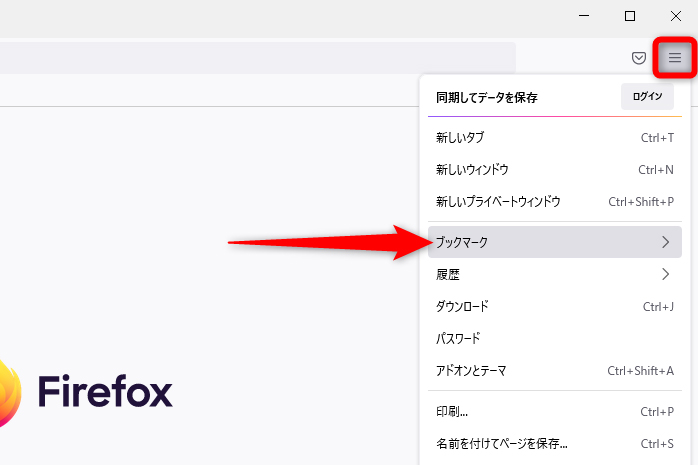Click the Pocket save icon
This screenshot has height=465, width=698.
tap(639, 58)
